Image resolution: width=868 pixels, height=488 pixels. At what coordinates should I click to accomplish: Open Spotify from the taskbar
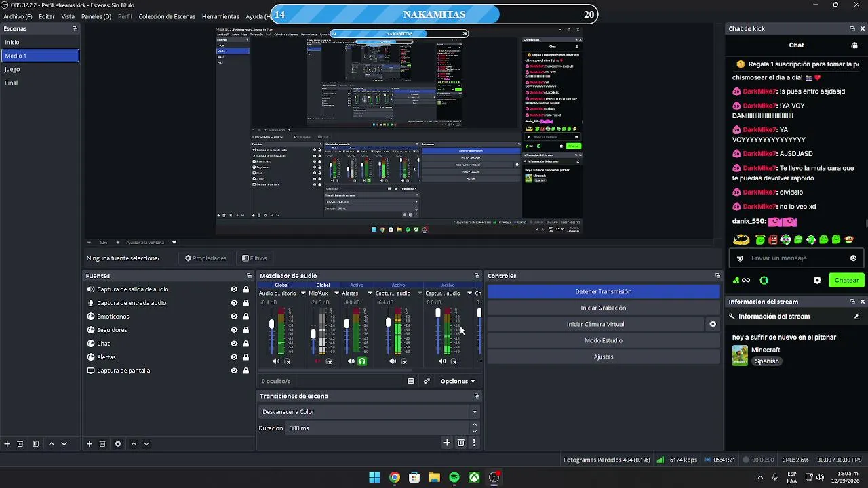pyautogui.click(x=454, y=477)
